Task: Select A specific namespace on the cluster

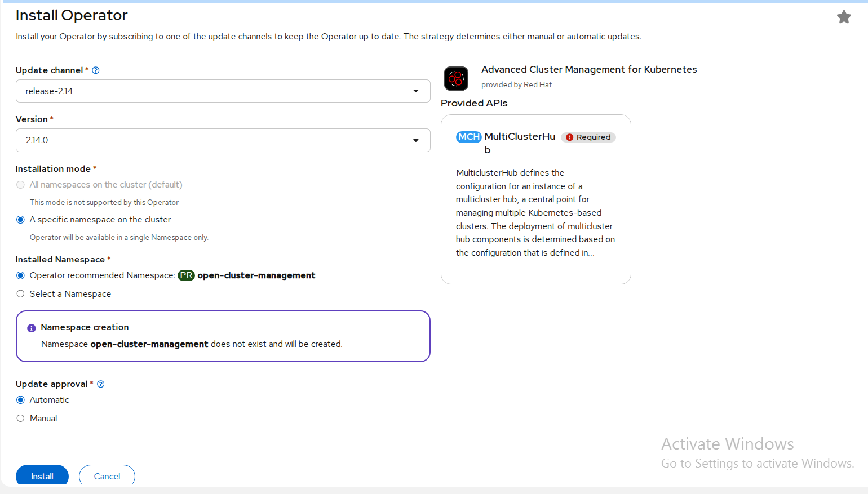Action: click(21, 220)
